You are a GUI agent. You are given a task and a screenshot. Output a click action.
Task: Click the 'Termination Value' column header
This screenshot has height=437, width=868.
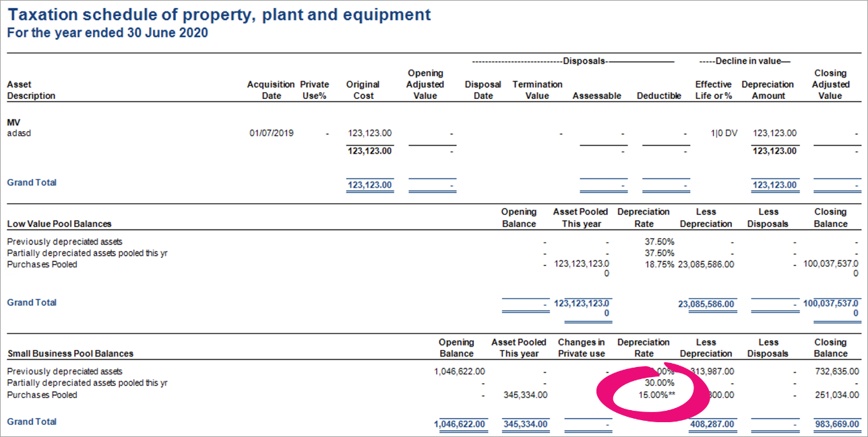pyautogui.click(x=537, y=90)
